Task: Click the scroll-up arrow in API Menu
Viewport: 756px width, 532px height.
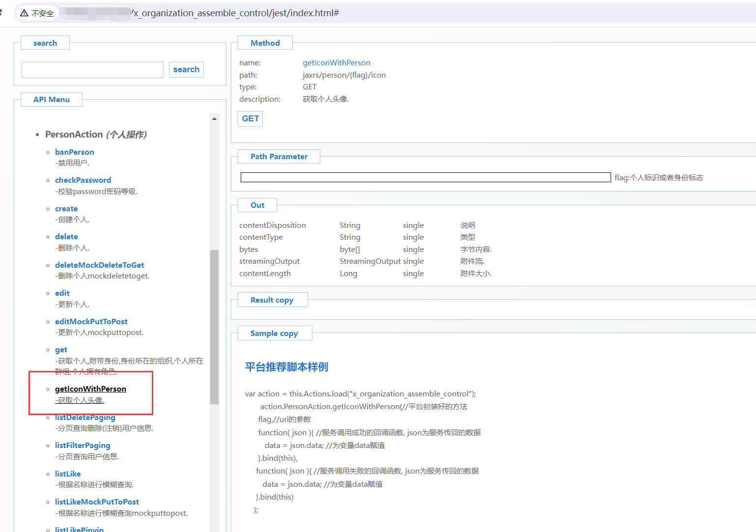Action: tap(214, 119)
